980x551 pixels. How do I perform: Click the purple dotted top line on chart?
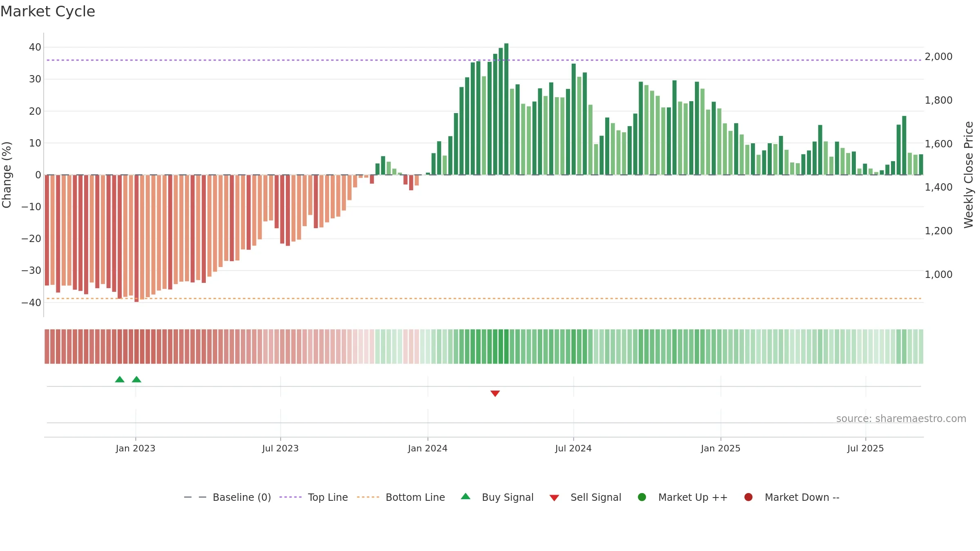pos(484,60)
